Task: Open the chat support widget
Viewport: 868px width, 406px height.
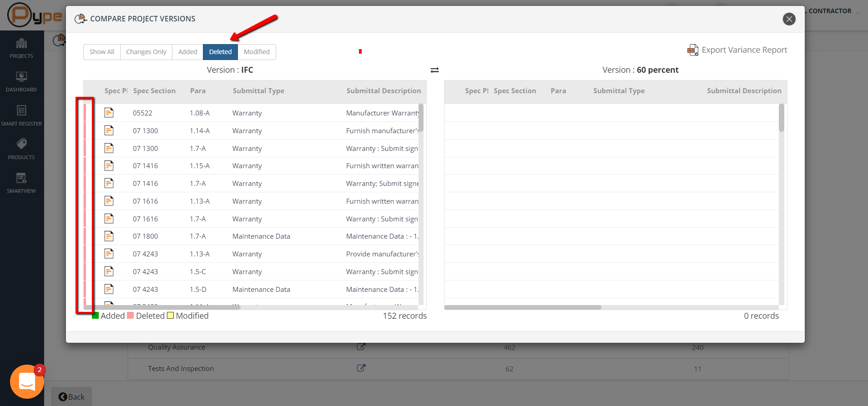Action: (x=27, y=381)
